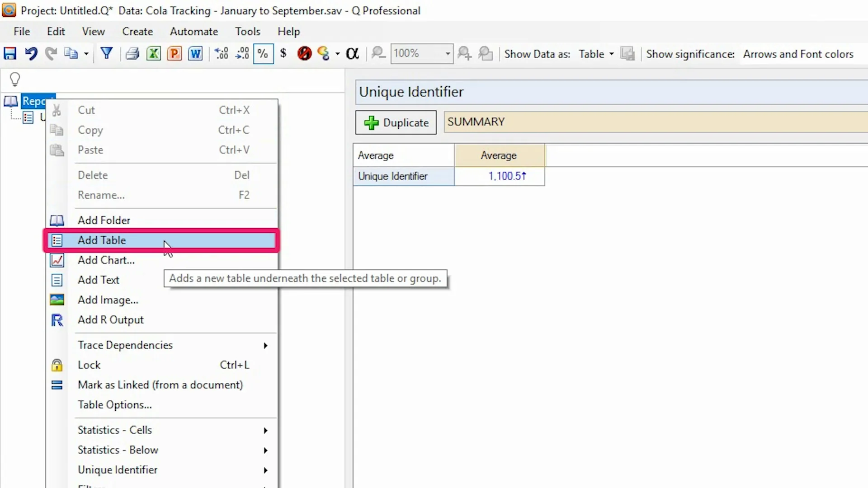Export to PowerPoint icon
This screenshot has width=868, height=488.
pyautogui.click(x=175, y=54)
